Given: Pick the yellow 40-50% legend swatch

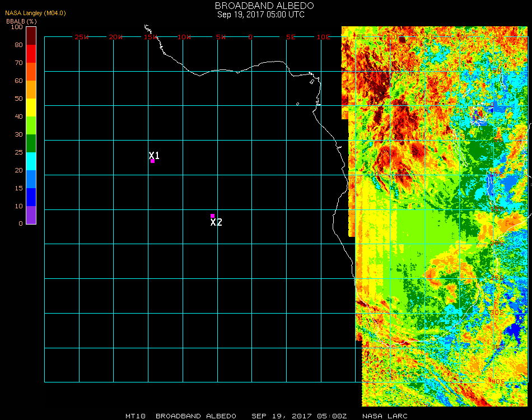Looking at the screenshot, I should pos(31,108).
